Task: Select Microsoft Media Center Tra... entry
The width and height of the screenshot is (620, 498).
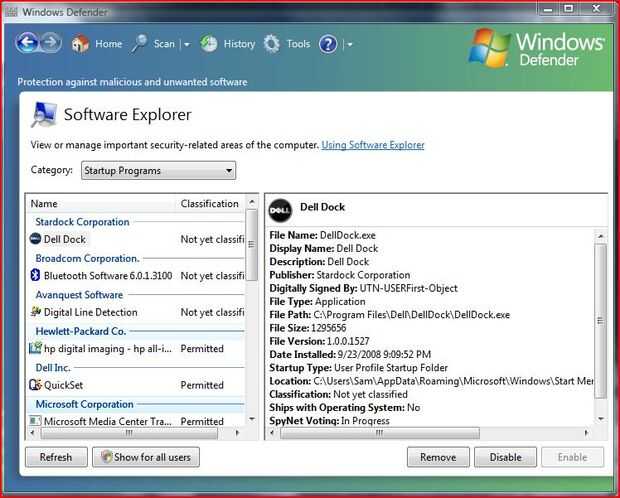Action: tap(136, 421)
